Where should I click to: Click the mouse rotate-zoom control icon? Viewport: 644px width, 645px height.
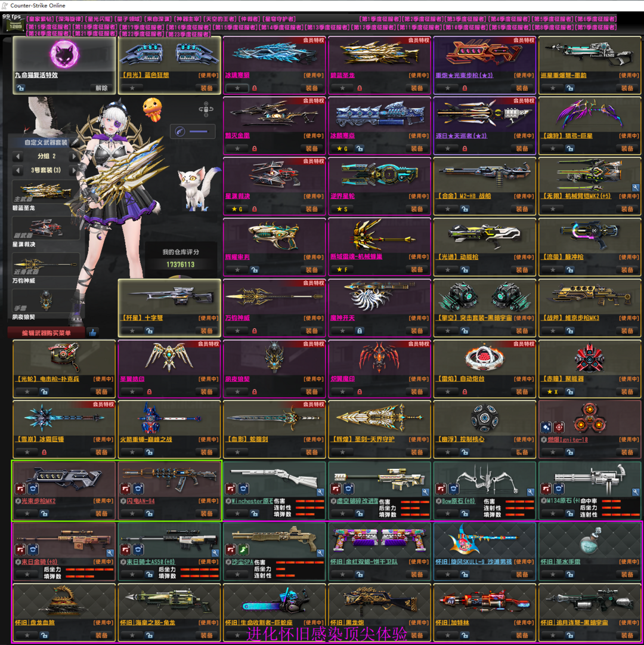(x=205, y=110)
